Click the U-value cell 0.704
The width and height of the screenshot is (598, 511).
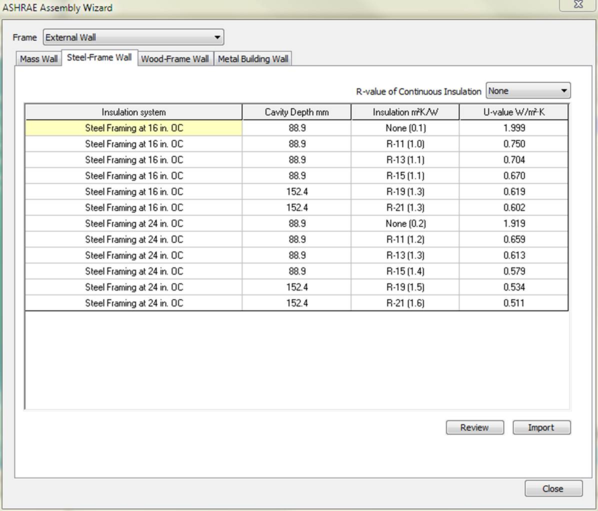514,160
